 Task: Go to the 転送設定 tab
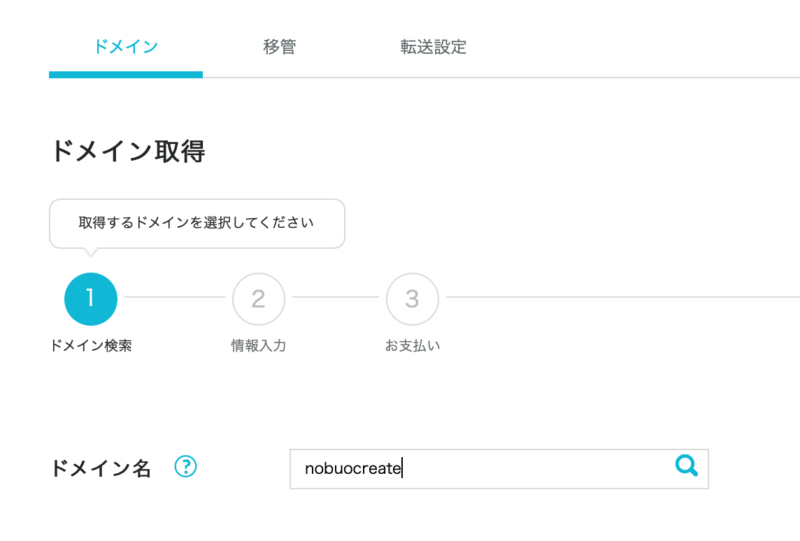tap(433, 47)
